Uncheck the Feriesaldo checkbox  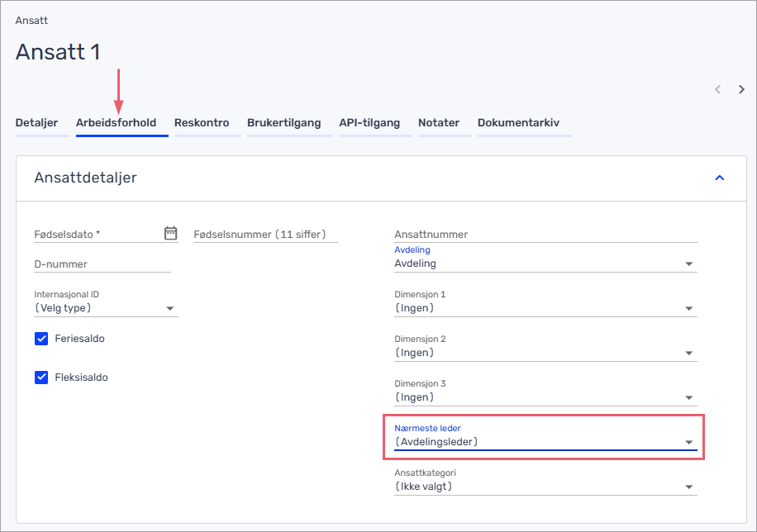point(41,339)
